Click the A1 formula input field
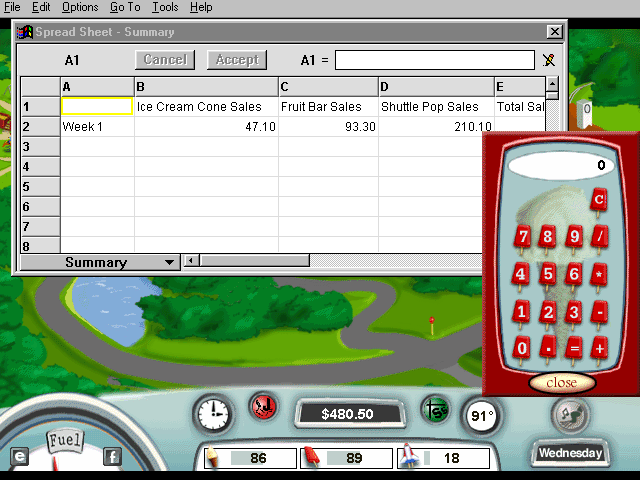The width and height of the screenshot is (640, 480). [x=435, y=60]
